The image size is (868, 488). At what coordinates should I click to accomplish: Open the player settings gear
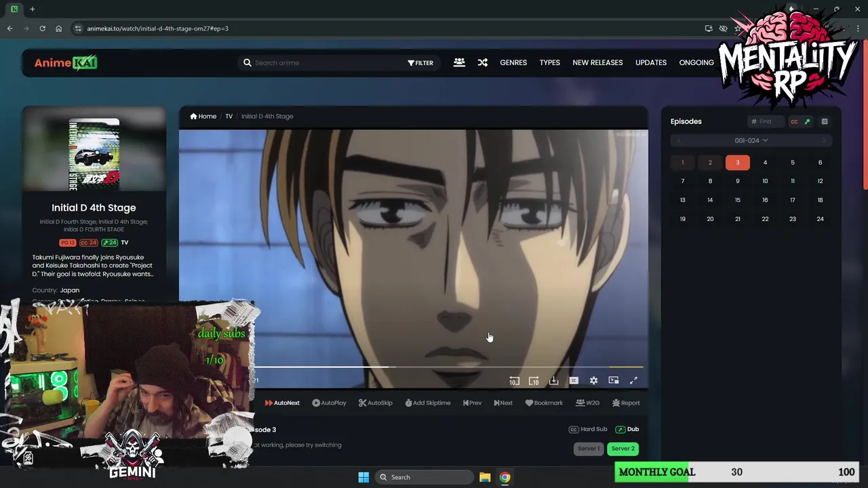pyautogui.click(x=593, y=381)
